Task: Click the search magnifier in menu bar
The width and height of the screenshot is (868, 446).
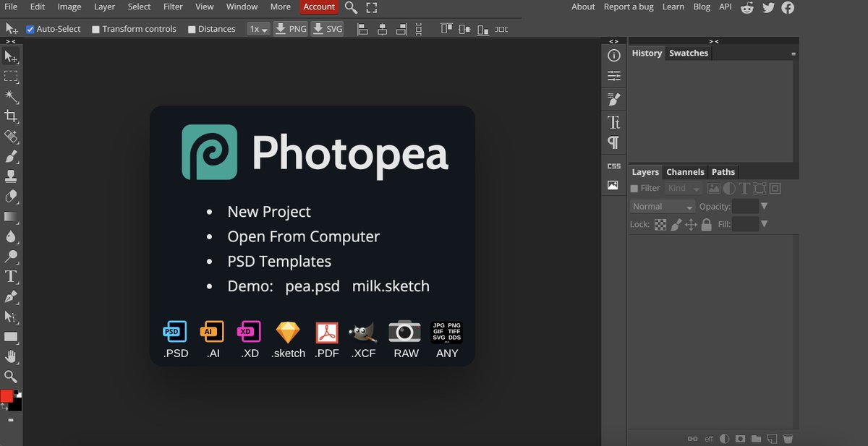Action: pos(351,7)
